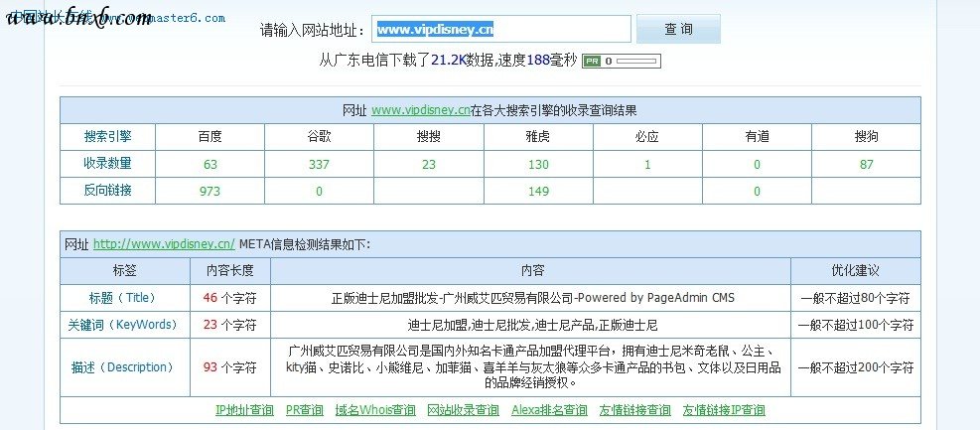Viewport: 980px width, 430px height.
Task: Click the 网站收录查询 link
Action: pyautogui.click(x=463, y=410)
